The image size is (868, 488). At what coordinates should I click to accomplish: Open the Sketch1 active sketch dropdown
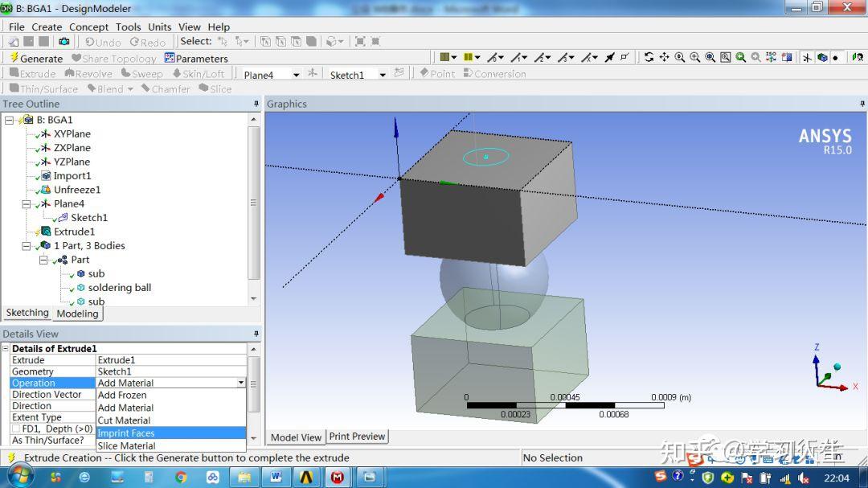click(x=383, y=74)
